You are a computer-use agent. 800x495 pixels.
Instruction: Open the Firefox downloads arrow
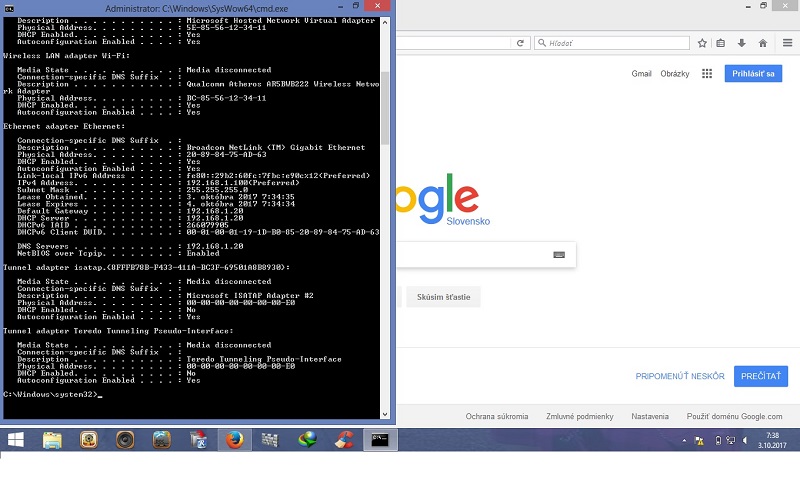click(742, 43)
